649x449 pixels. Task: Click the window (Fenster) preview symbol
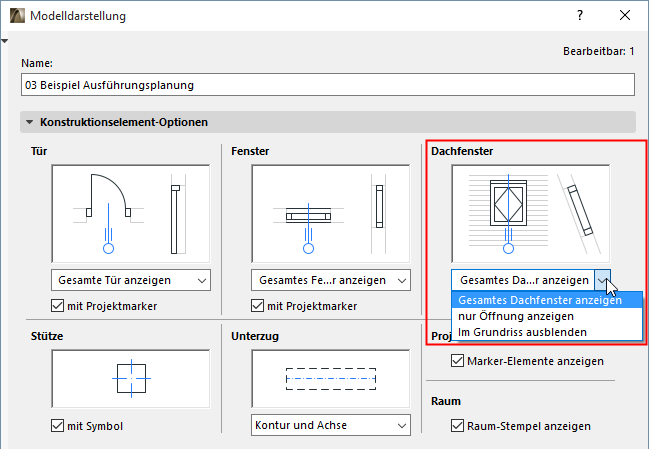[331, 213]
